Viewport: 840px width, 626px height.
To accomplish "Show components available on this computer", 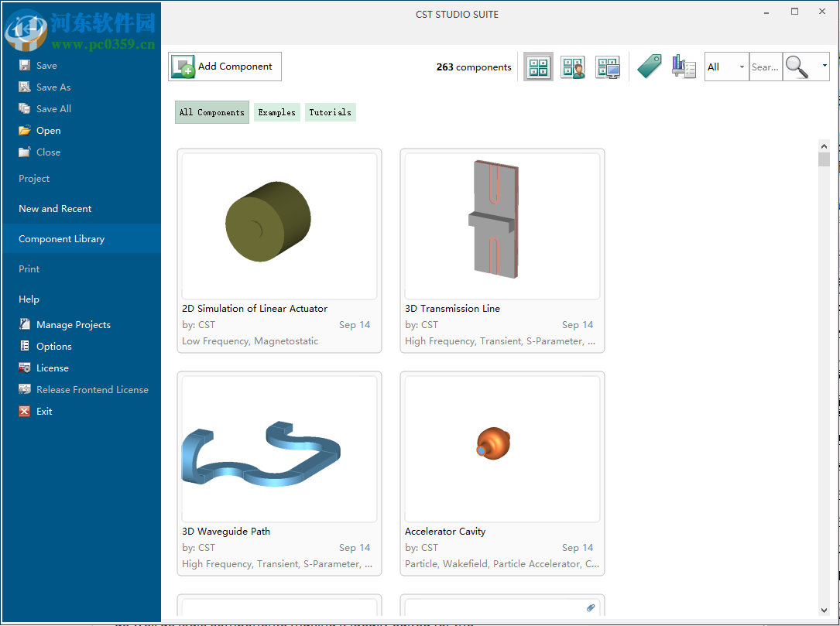I will (608, 67).
